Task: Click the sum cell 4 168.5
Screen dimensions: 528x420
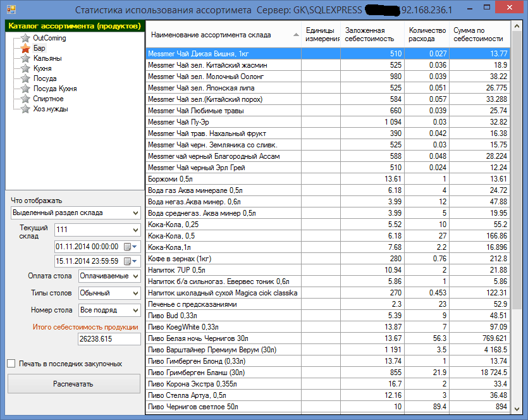Action: point(479,350)
